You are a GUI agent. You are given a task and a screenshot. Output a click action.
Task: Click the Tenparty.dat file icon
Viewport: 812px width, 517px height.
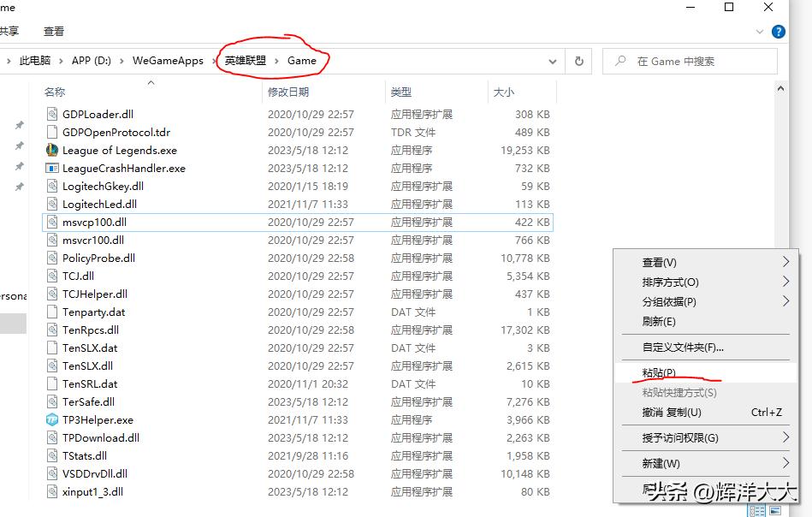pyautogui.click(x=52, y=312)
